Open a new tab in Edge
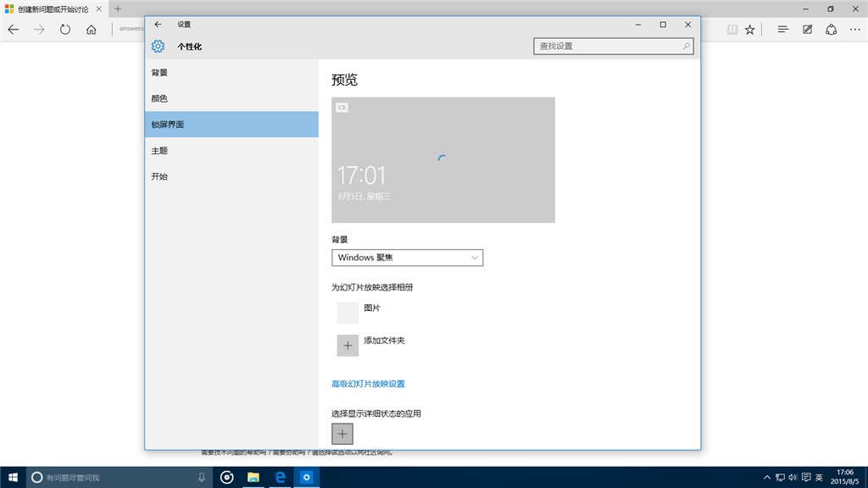Image resolution: width=868 pixels, height=488 pixels. (118, 9)
